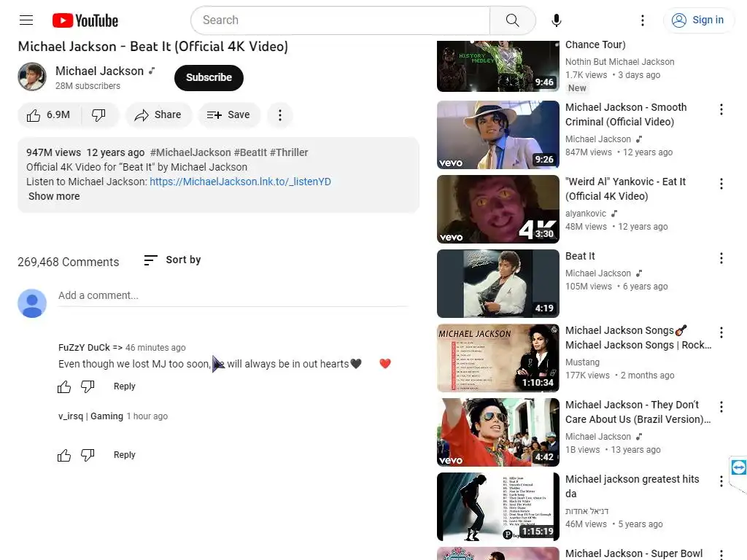Open Beat It 4:19 audio thumbnail
This screenshot has width=747, height=560.
498,284
